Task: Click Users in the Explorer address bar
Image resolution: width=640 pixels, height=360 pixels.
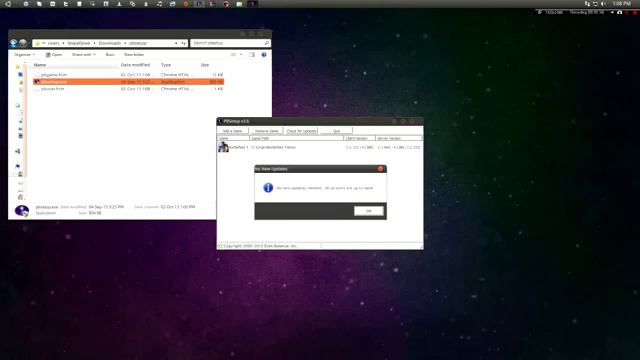Action: pos(53,43)
